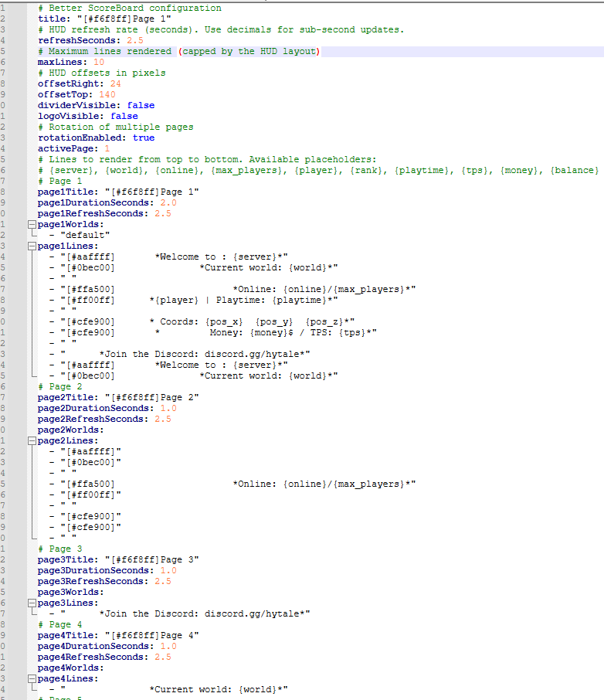Screen dimensions: 604x700
Task: Click the top-level refreshSeconds value 2.5
Action: [x=135, y=40]
